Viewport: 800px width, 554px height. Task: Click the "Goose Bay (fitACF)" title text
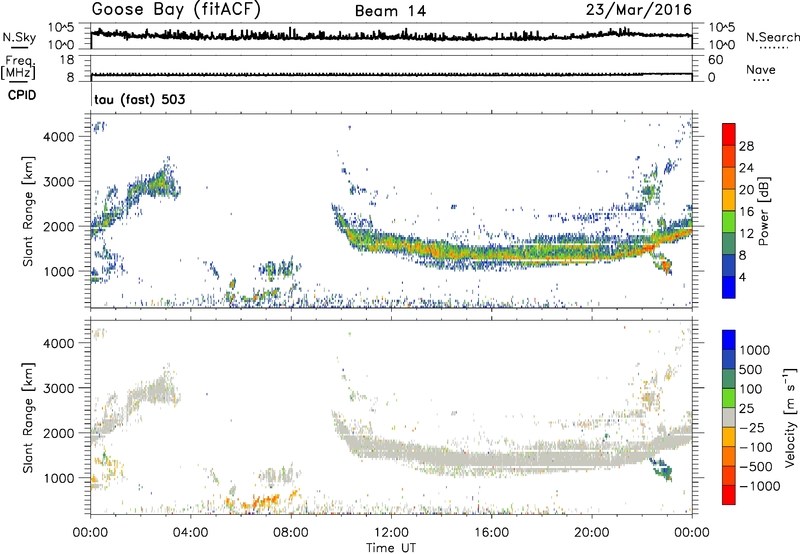[x=176, y=10]
